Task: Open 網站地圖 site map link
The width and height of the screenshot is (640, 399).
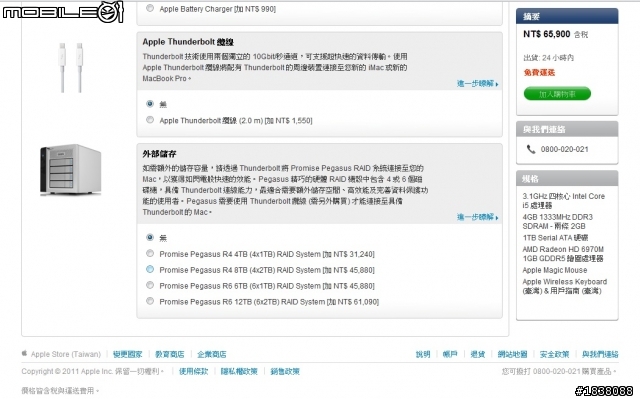Action: (512, 354)
